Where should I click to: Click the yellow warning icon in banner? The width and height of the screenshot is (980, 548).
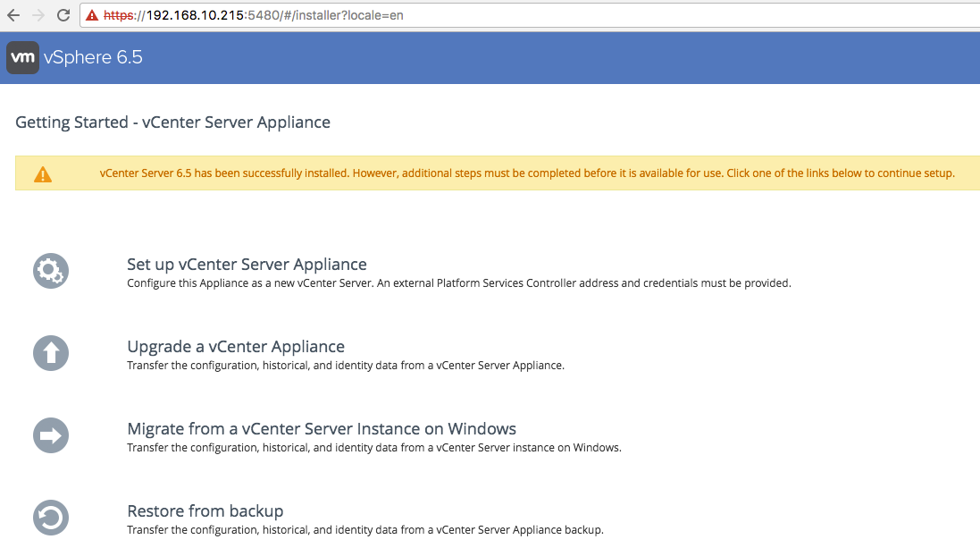pyautogui.click(x=43, y=174)
